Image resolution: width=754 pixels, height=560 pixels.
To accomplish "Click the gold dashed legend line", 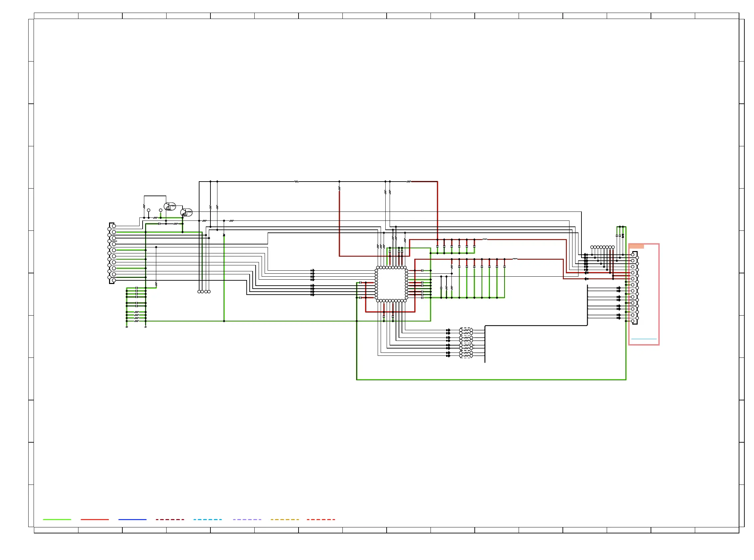I will click(x=285, y=519).
